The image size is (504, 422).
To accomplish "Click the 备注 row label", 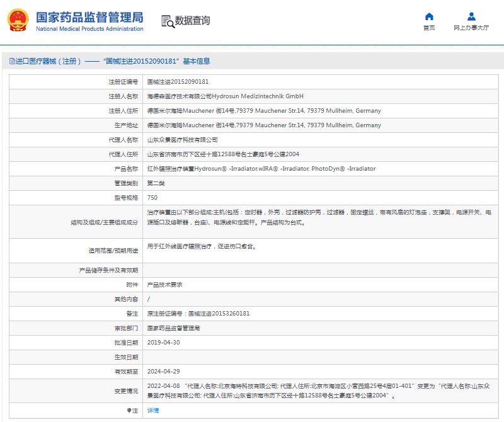I will coord(132,314).
